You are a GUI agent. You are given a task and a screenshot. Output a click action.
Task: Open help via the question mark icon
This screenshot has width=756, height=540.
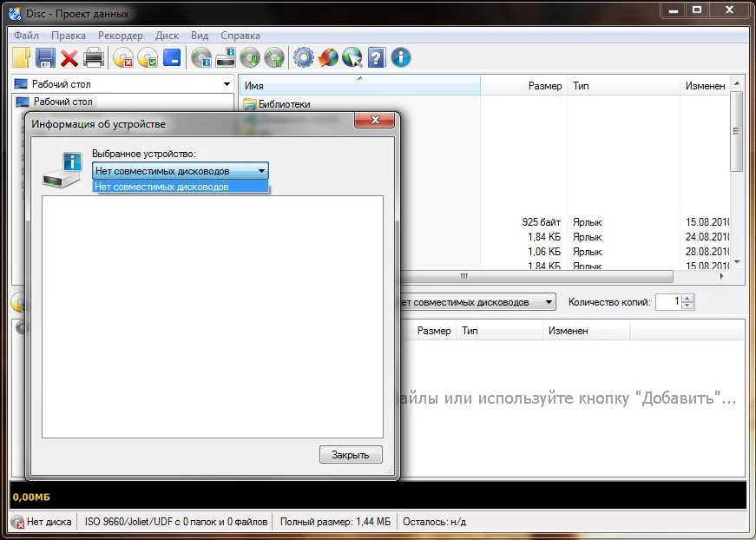[x=376, y=58]
